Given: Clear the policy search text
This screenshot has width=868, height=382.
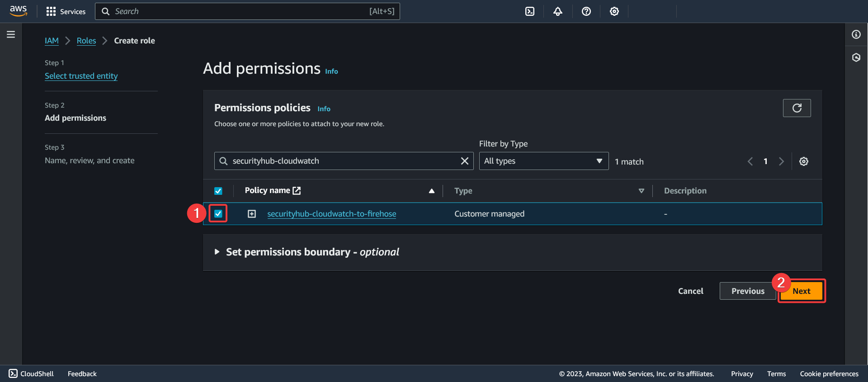Looking at the screenshot, I should point(464,161).
